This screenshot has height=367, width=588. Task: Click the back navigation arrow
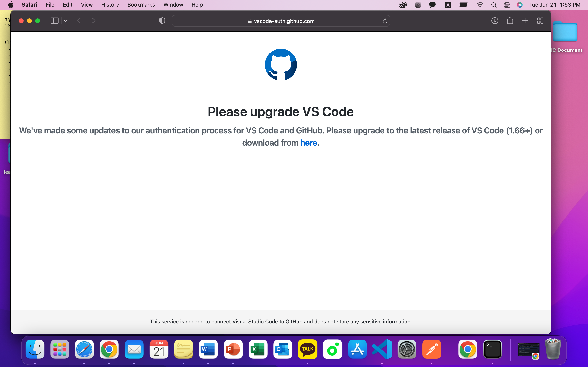(79, 21)
